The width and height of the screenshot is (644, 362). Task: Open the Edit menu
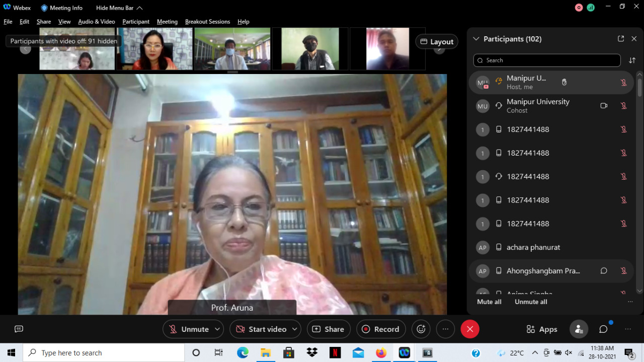(25, 22)
